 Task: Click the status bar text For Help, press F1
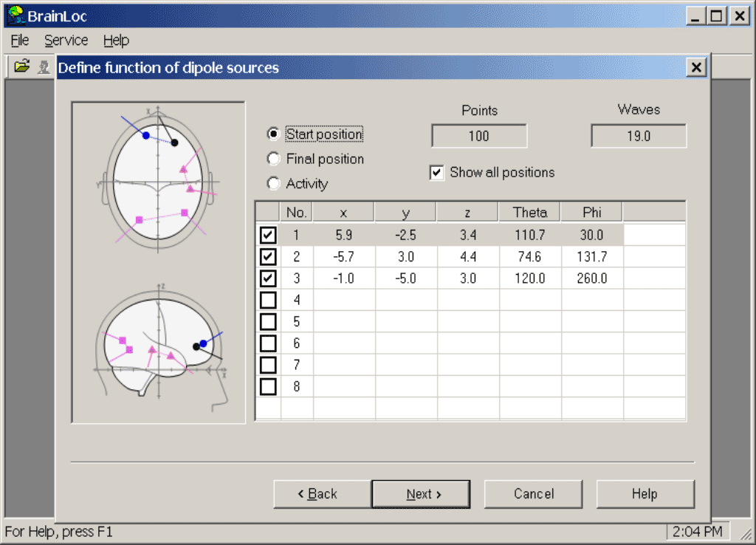coord(59,532)
